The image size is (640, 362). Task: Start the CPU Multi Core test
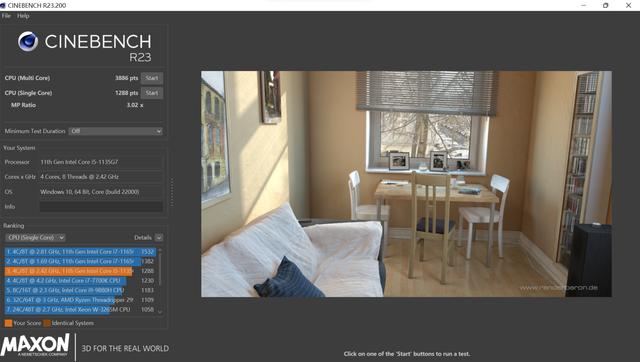coord(152,78)
